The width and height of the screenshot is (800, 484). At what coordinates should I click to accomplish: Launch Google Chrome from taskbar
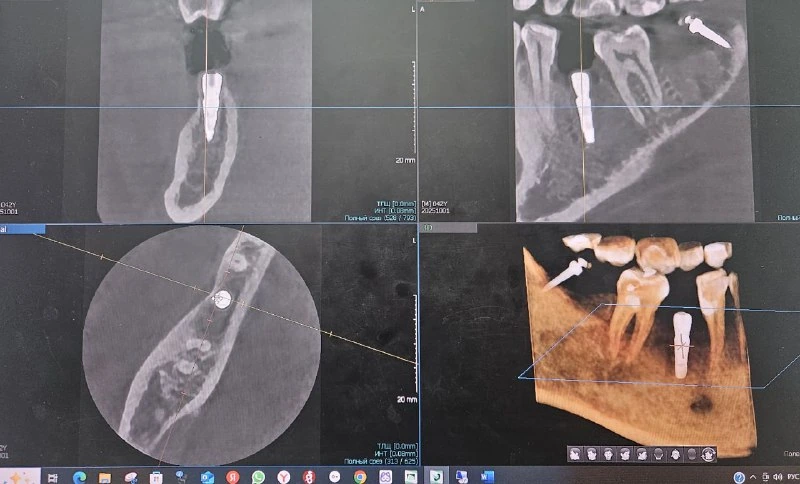[360, 478]
